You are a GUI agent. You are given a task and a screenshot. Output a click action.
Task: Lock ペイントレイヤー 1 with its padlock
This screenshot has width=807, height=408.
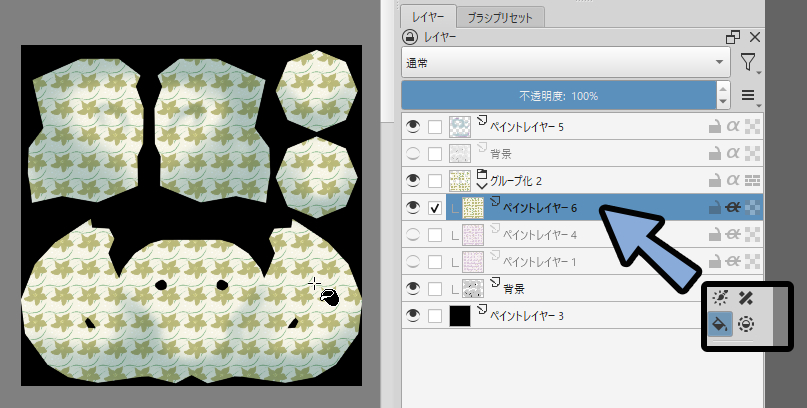point(714,261)
